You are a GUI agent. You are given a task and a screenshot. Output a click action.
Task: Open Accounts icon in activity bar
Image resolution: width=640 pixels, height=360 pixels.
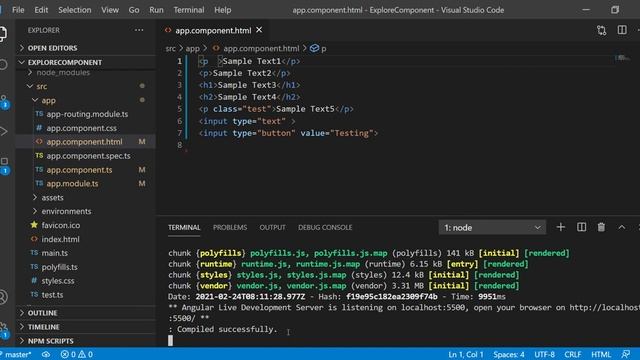(x=3, y=297)
